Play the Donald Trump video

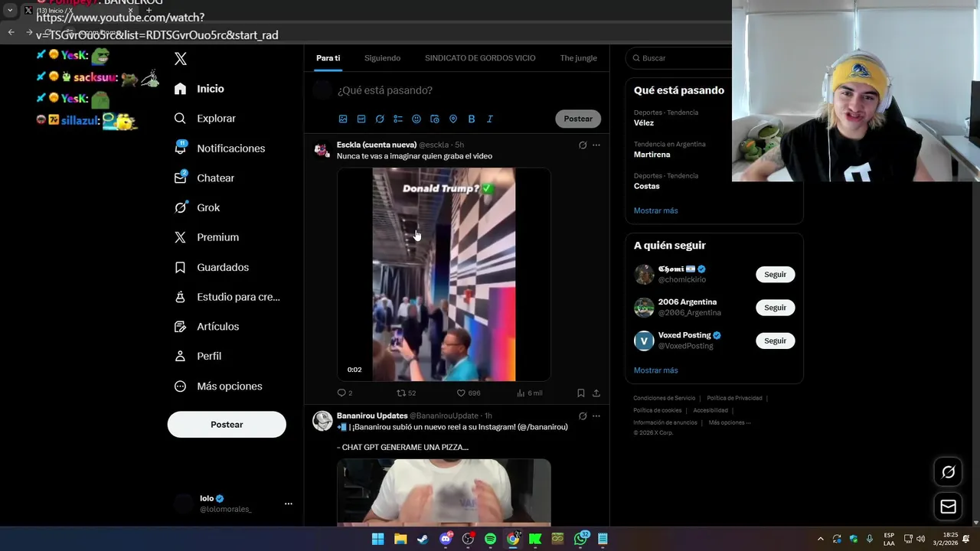(444, 274)
